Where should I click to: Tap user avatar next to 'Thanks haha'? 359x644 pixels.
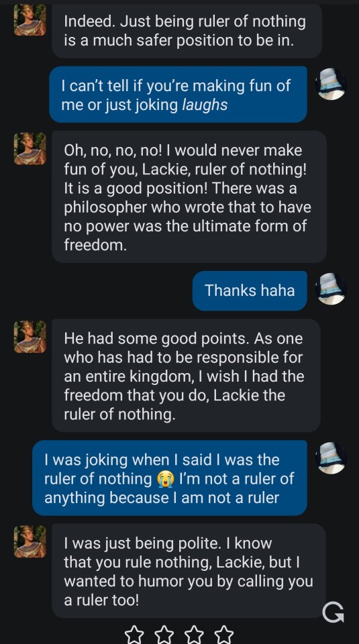pos(331,288)
